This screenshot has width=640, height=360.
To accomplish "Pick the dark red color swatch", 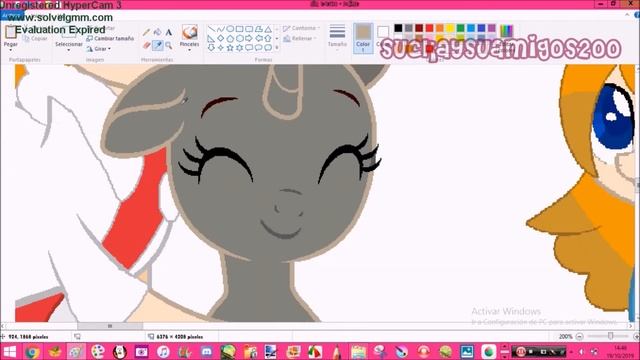I will pyautogui.click(x=419, y=28).
